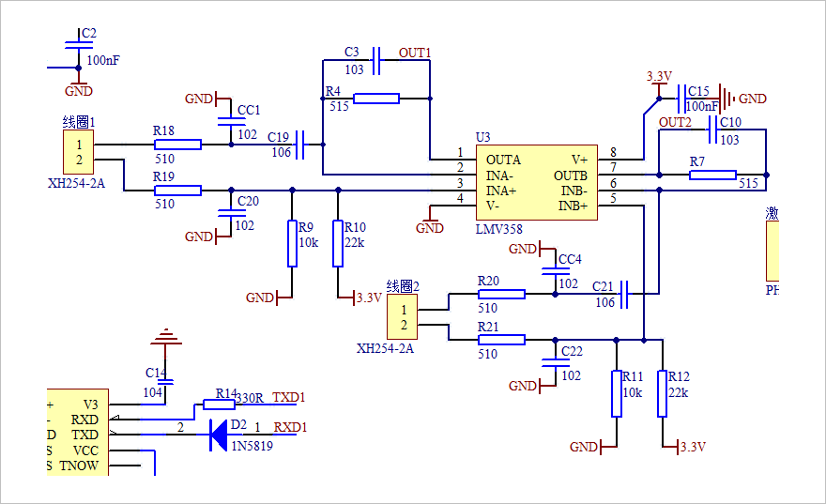Click the OUT1 net label
The width and height of the screenshot is (826, 504).
[415, 53]
